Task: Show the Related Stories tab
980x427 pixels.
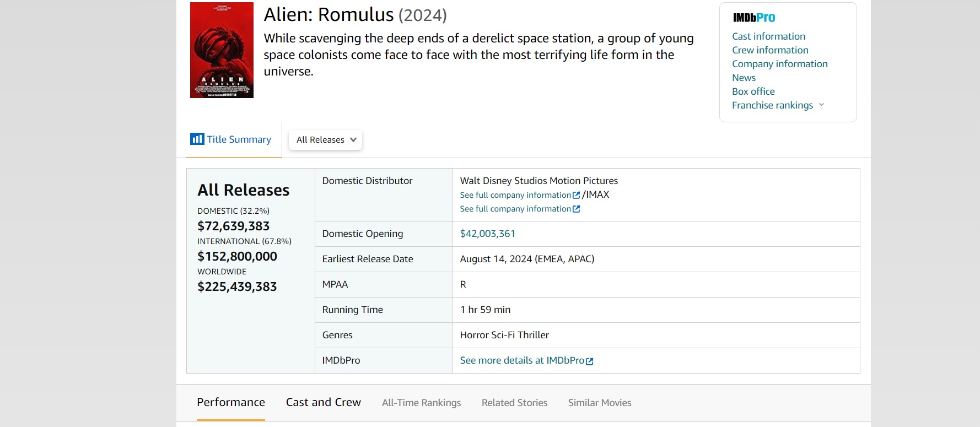Action: (514, 403)
